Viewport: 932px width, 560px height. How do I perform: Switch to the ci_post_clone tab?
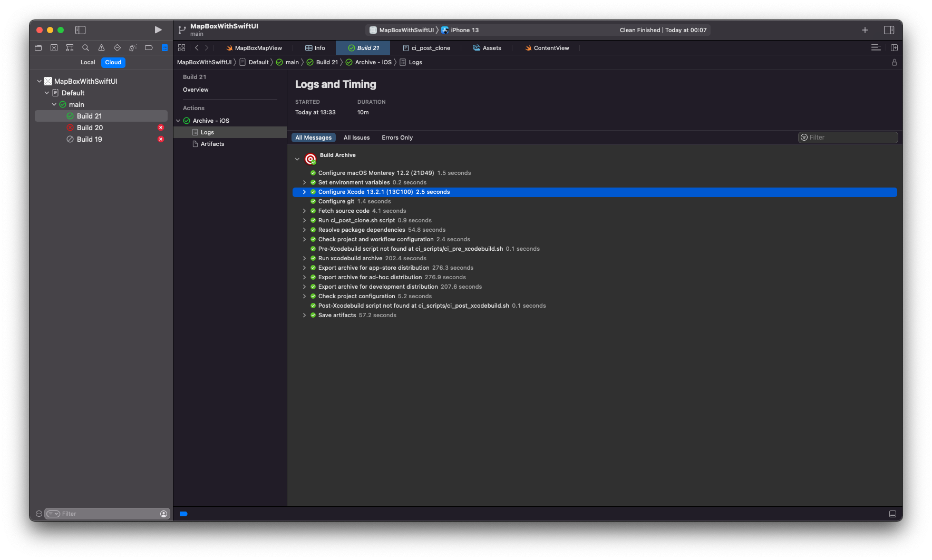pyautogui.click(x=430, y=48)
